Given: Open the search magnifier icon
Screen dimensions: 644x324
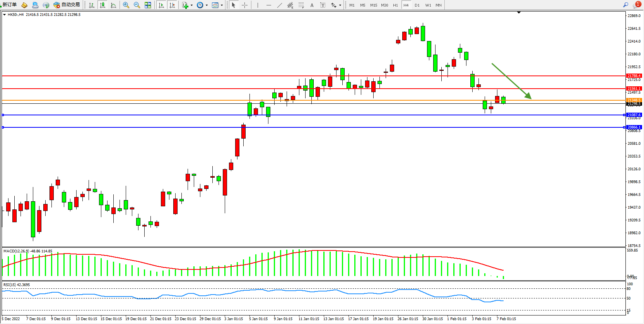Looking at the screenshot, I should click(625, 5).
